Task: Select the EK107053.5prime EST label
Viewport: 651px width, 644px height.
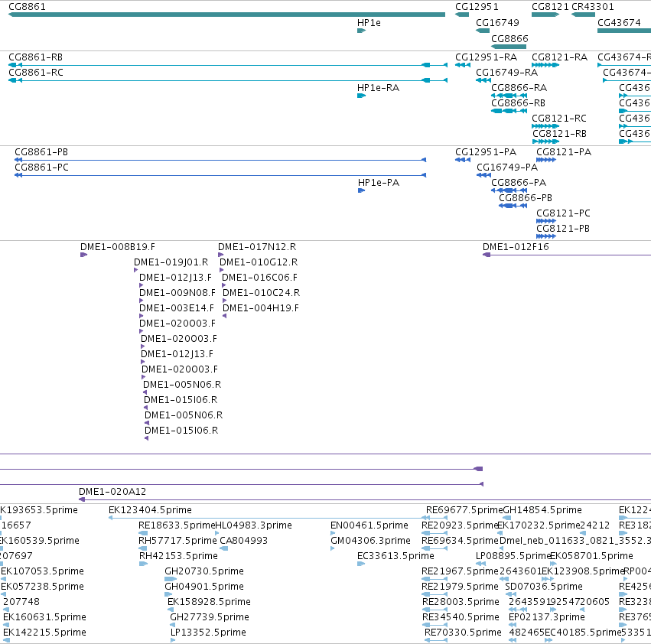Action: [x=42, y=571]
